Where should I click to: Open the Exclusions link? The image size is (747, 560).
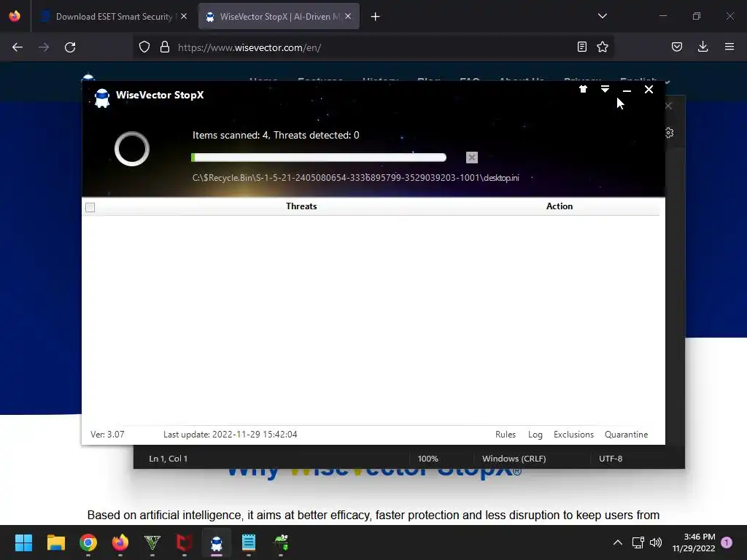573,435
